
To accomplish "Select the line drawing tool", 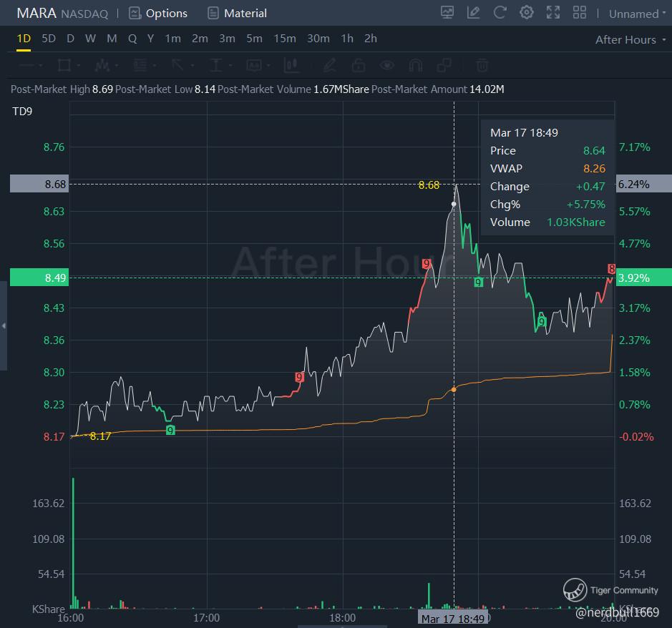I will [27, 66].
